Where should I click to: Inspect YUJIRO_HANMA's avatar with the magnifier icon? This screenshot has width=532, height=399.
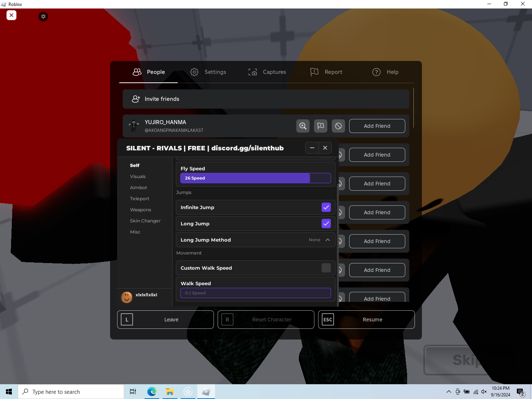pyautogui.click(x=303, y=126)
